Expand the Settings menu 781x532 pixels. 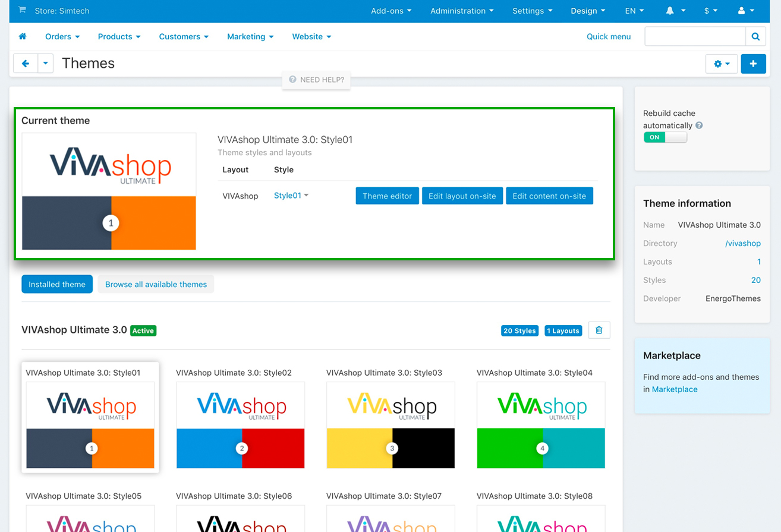point(532,11)
